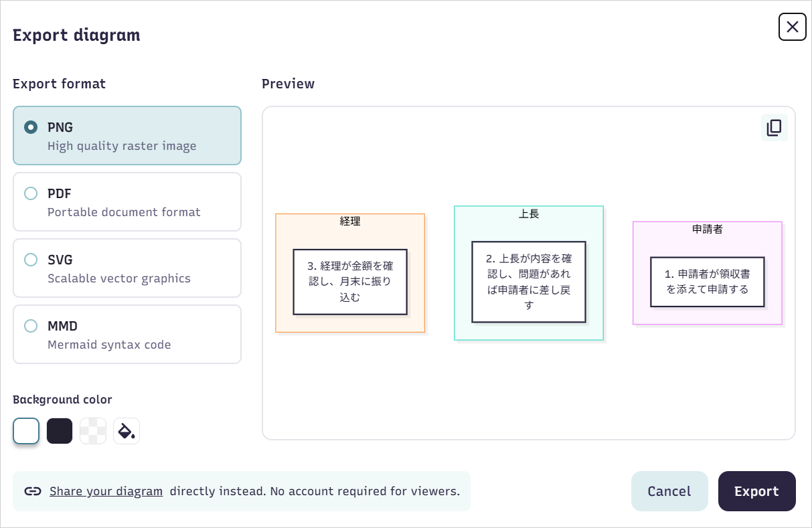Click the 'Export diagram' title
The height and width of the screenshot is (528, 812).
pos(76,35)
